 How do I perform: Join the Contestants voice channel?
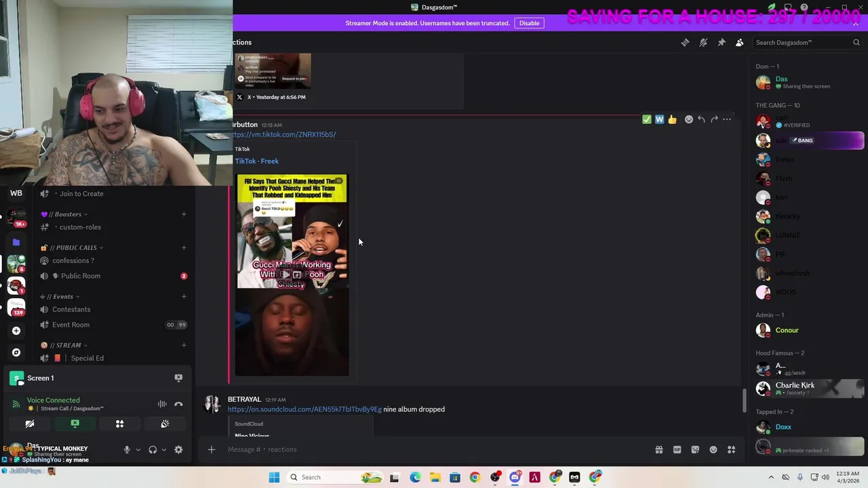113,309
